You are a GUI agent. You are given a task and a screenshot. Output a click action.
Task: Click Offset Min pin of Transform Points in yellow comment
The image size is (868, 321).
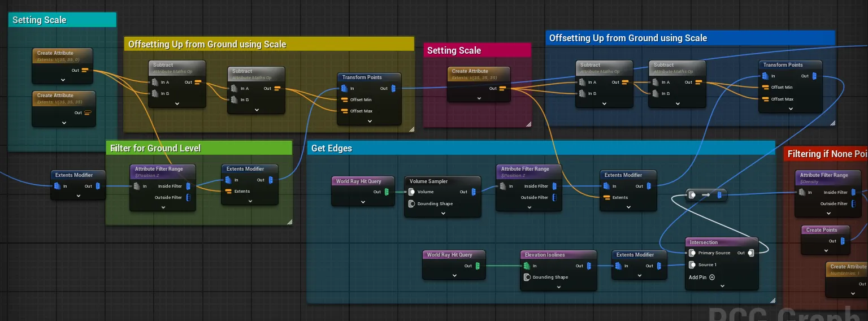pos(344,99)
